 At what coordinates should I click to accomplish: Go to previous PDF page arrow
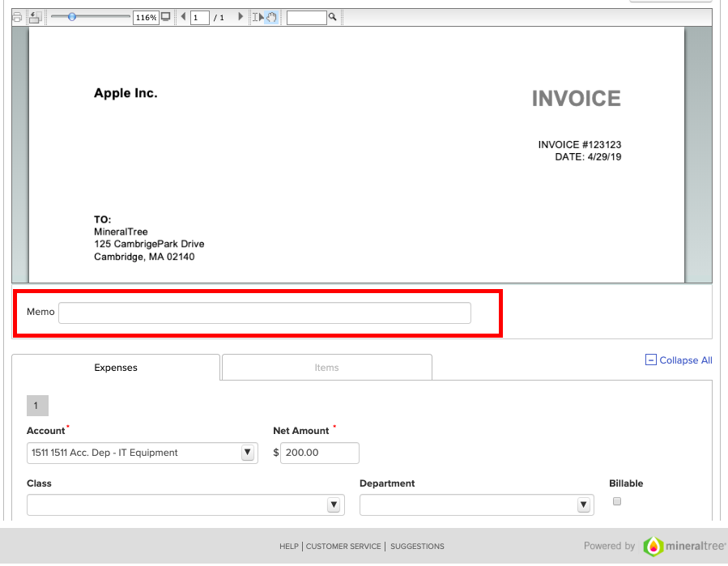[x=183, y=17]
